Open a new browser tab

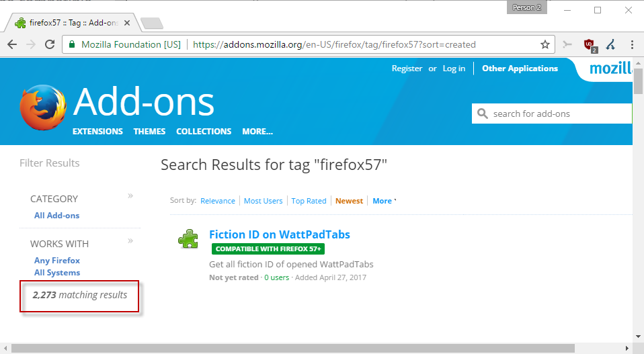click(151, 24)
